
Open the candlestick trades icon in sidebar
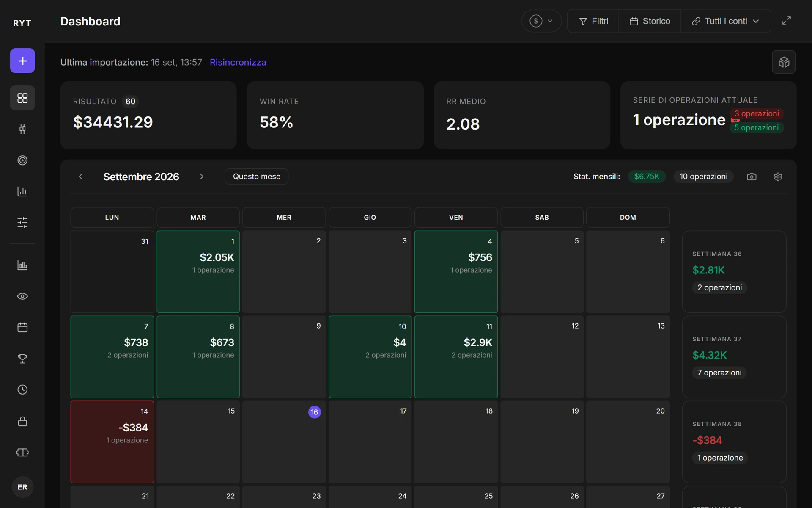[x=22, y=129]
